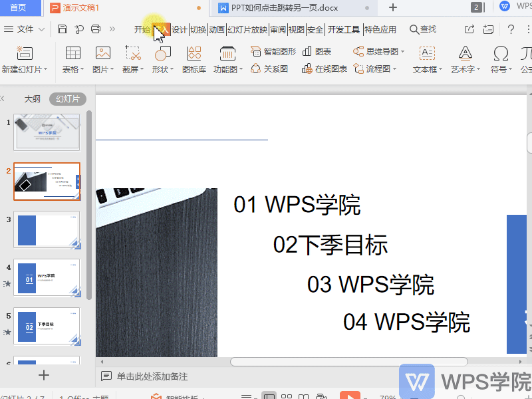Insert a 图表 chart

click(x=317, y=52)
